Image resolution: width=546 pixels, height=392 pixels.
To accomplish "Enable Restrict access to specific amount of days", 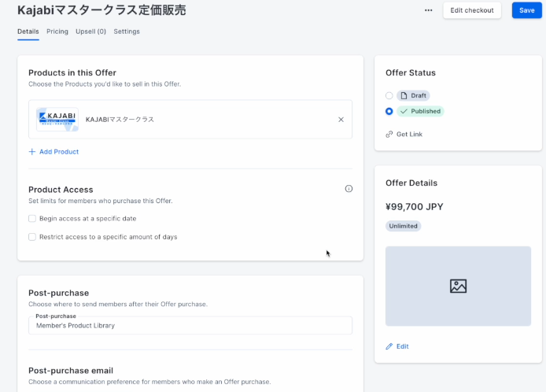I will 32,237.
